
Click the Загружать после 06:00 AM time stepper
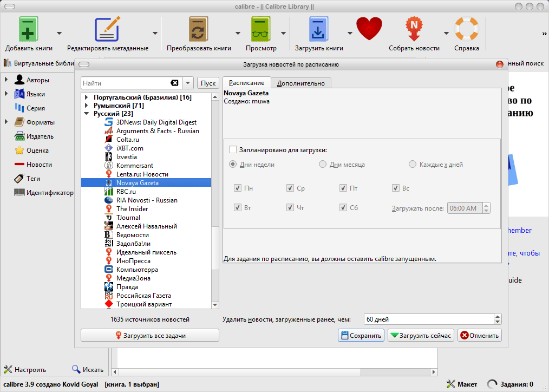click(x=486, y=208)
